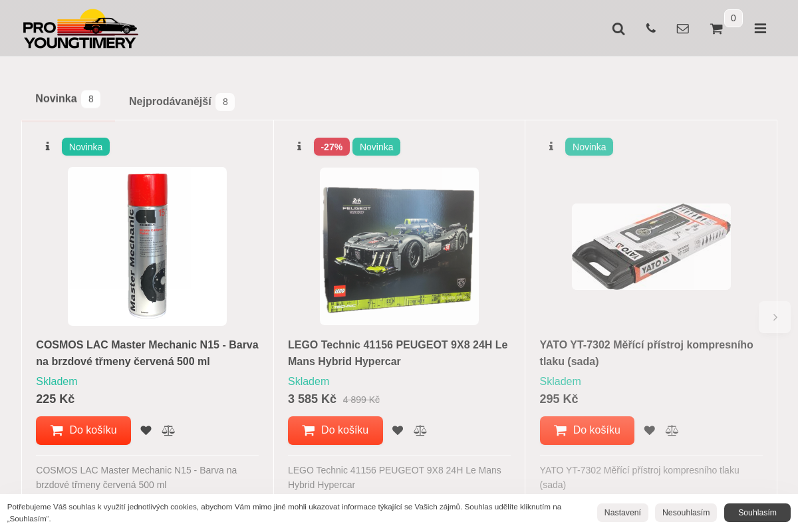798x532 pixels.
Task: Open YATO YT-7302 Měřící přístroj title link
Action: pos(646,353)
